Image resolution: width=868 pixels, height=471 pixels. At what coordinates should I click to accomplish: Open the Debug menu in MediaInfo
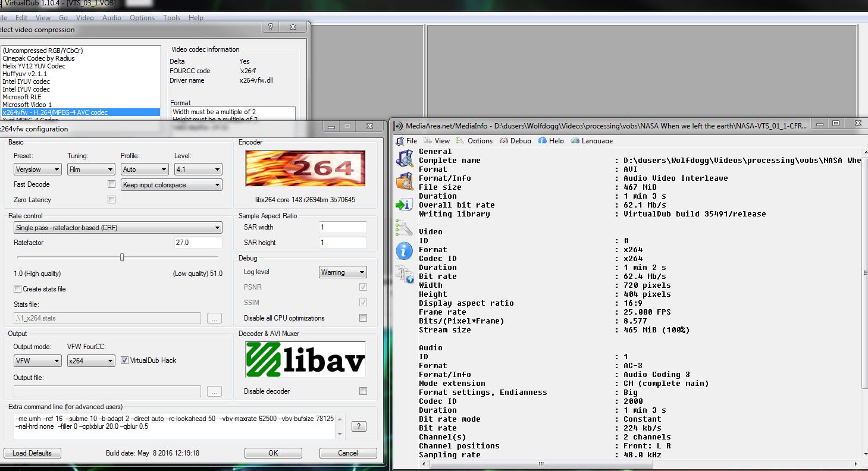point(520,141)
